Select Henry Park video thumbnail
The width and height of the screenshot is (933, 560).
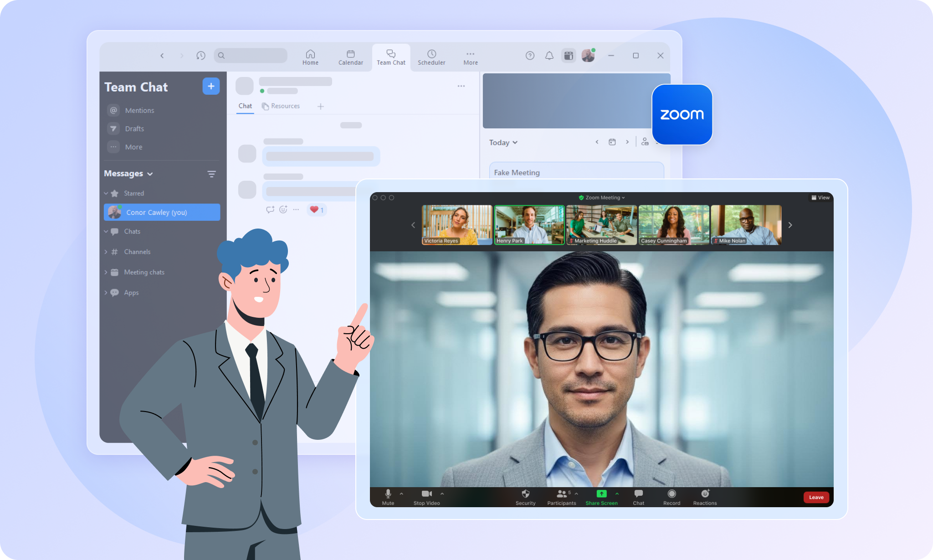(x=529, y=225)
